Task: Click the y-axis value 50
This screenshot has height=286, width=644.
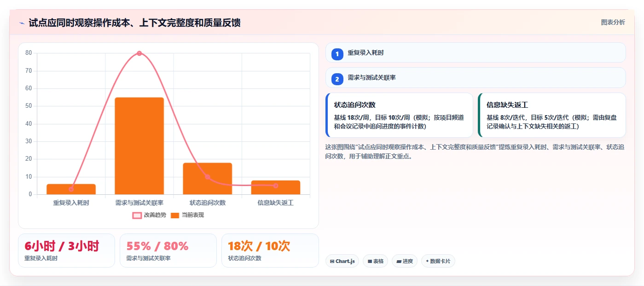Action: [29, 106]
